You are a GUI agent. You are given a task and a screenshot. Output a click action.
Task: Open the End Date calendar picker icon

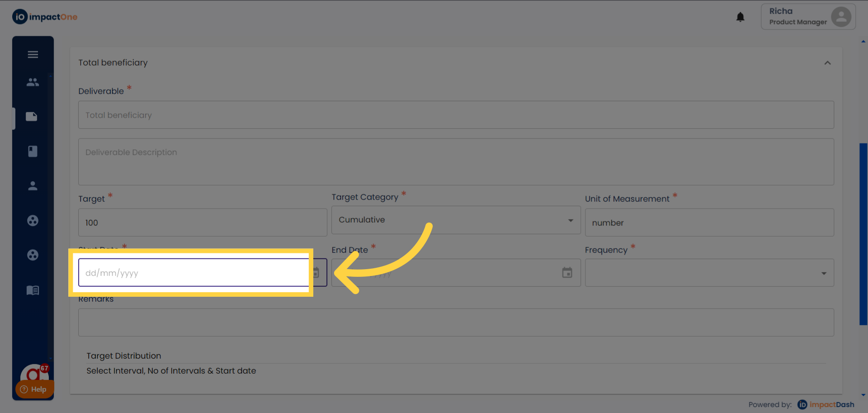coord(567,273)
